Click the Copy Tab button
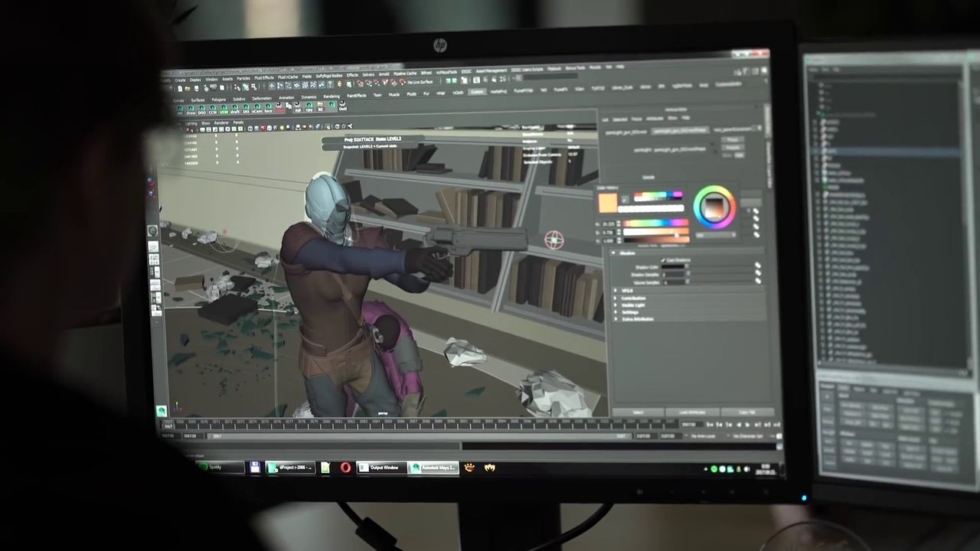Screen dimensions: 980x551 point(747,412)
